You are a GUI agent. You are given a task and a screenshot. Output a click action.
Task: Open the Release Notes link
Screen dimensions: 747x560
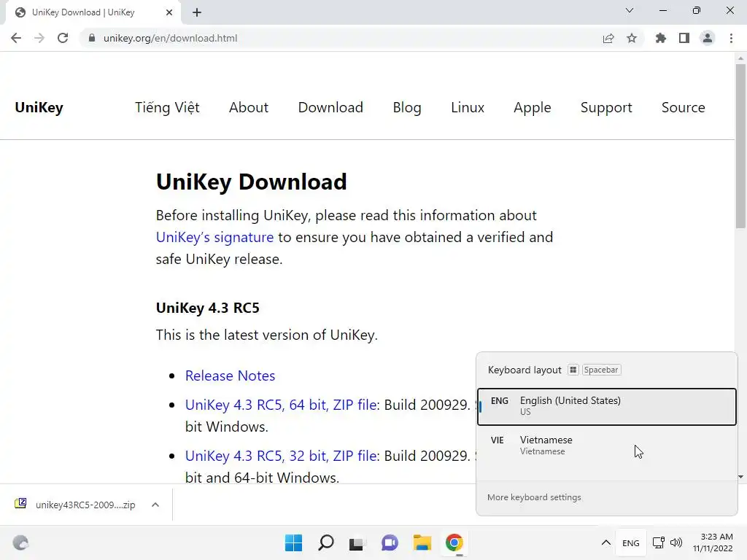point(230,376)
